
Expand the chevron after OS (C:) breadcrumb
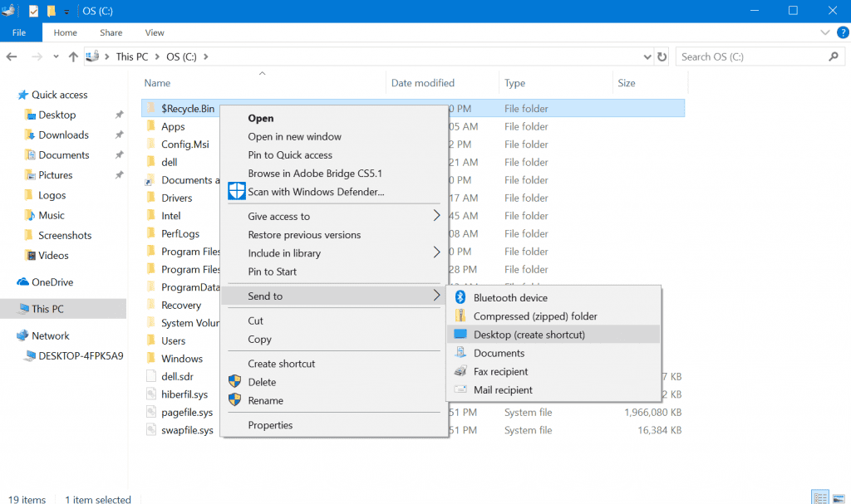click(x=206, y=56)
